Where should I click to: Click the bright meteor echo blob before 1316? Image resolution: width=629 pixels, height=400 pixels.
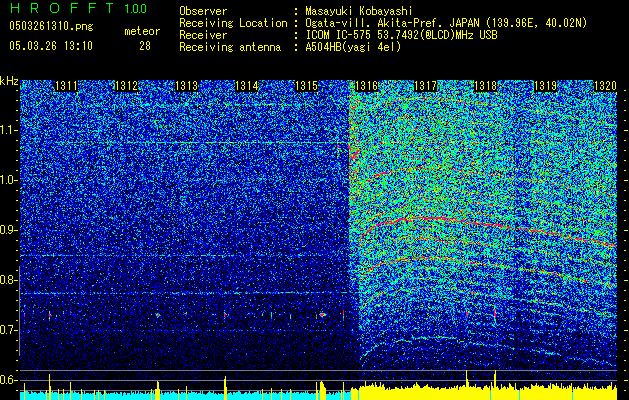(x=323, y=315)
